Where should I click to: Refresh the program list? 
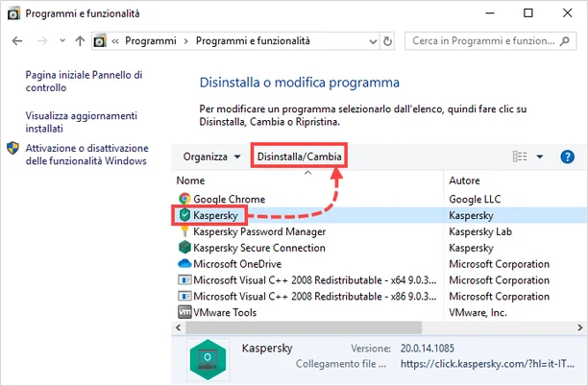pyautogui.click(x=388, y=41)
